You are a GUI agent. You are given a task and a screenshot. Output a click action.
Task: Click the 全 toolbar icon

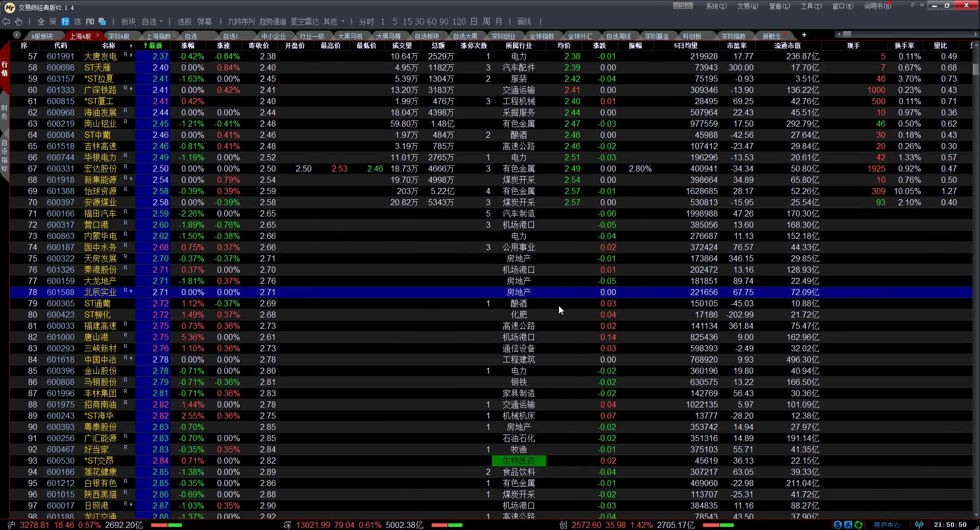coord(41,21)
